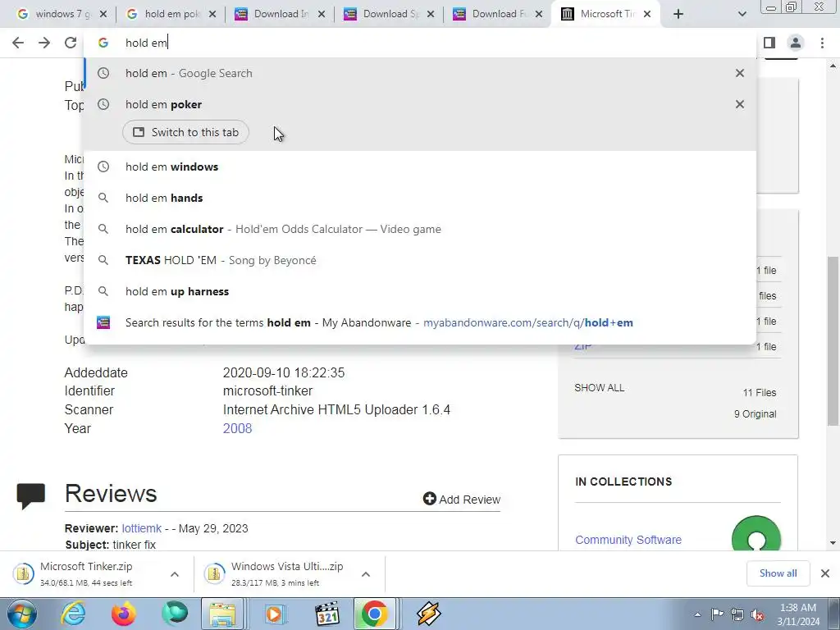The image size is (840, 630).
Task: Click 'Show all' downloads button
Action: pos(778,573)
